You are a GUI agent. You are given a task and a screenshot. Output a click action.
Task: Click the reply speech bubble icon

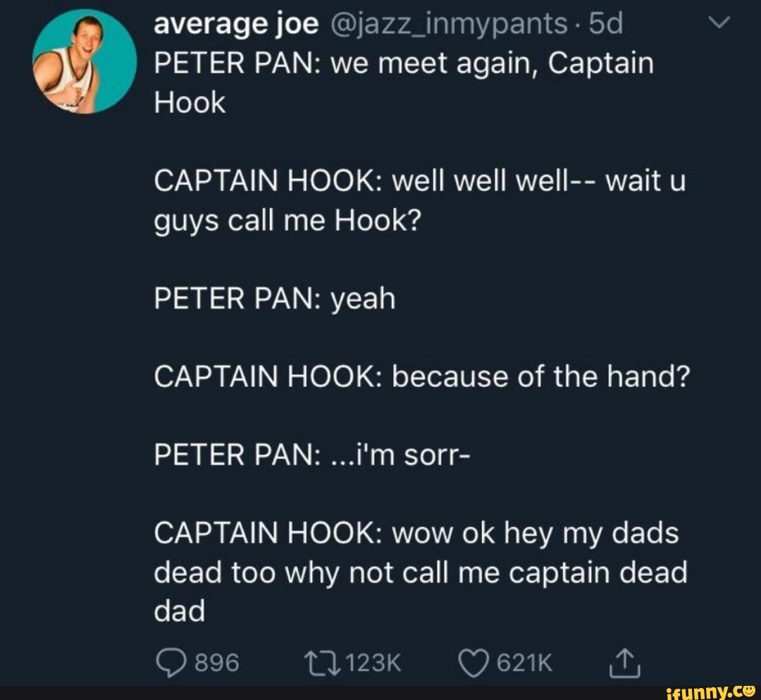tap(171, 663)
